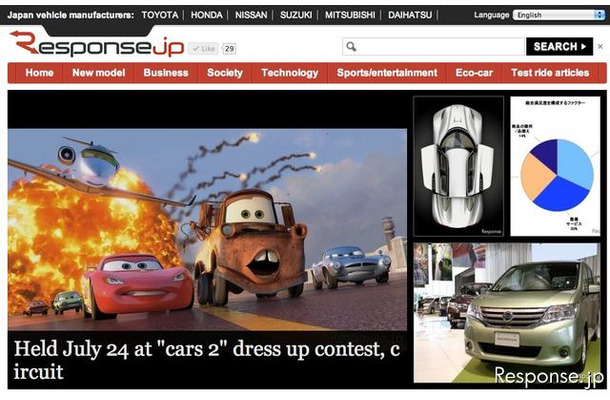
Task: Click the SEARCH button
Action: 559,47
